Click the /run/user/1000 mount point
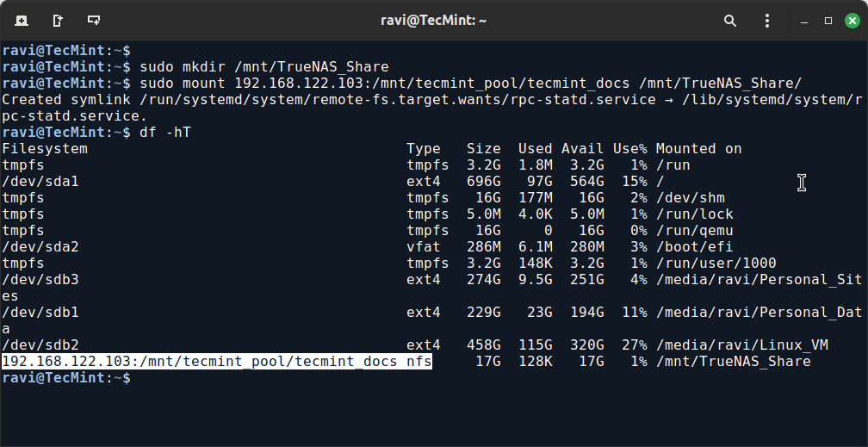Image resolution: width=868 pixels, height=447 pixels. [x=716, y=264]
